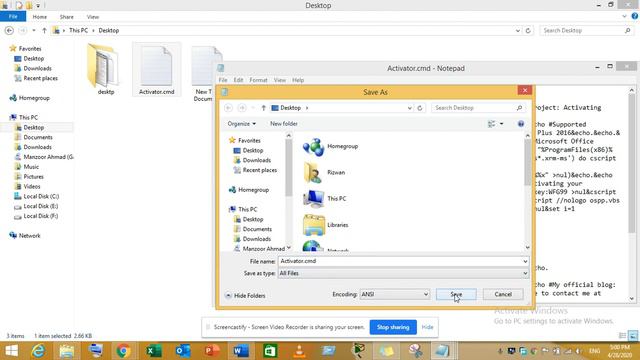Click New folder in Save As dialog
The width and height of the screenshot is (640, 360).
[x=284, y=124]
